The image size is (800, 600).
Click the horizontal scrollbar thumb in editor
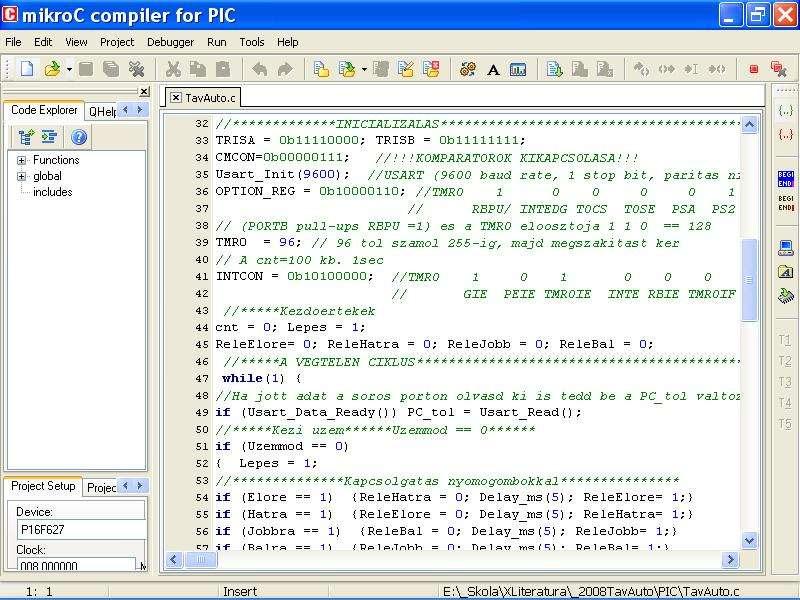[x=201, y=560]
